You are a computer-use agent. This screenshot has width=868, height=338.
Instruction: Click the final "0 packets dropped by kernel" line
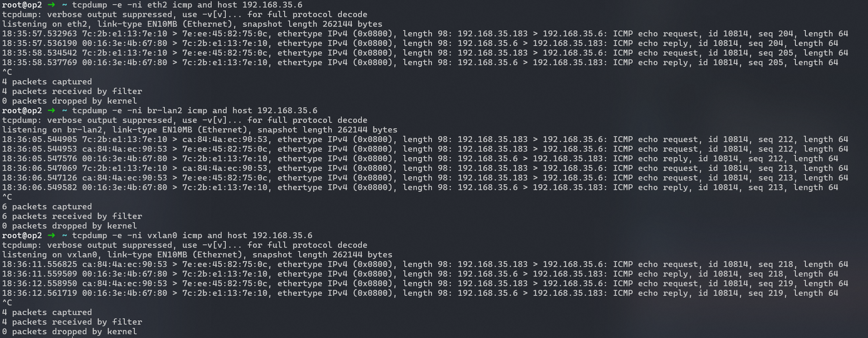[69, 332]
